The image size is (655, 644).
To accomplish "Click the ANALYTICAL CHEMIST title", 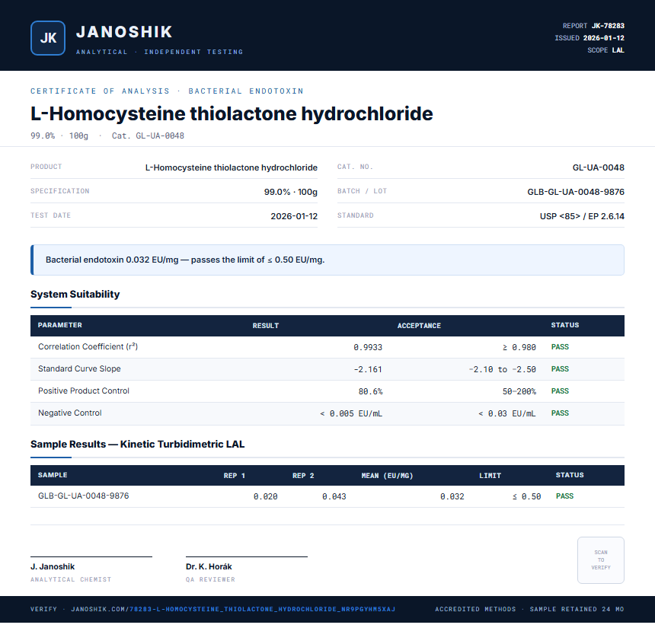I will pyautogui.click(x=71, y=580).
